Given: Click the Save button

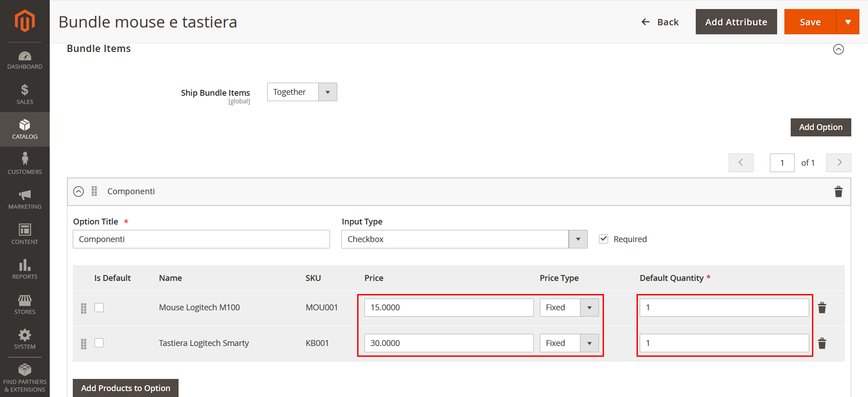Looking at the screenshot, I should point(810,22).
